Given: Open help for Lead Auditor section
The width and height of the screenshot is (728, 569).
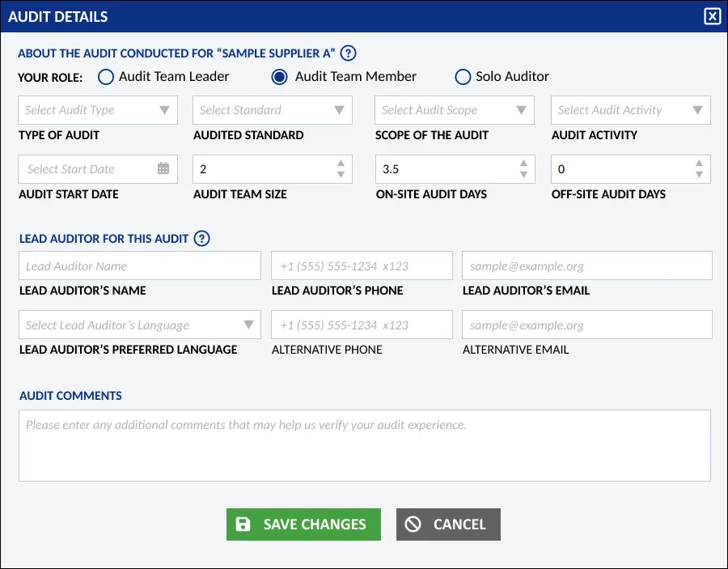Looking at the screenshot, I should pyautogui.click(x=201, y=239).
